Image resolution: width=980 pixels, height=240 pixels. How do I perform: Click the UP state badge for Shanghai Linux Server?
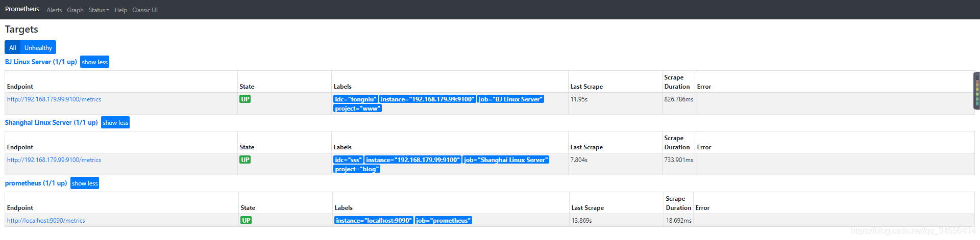coord(245,159)
